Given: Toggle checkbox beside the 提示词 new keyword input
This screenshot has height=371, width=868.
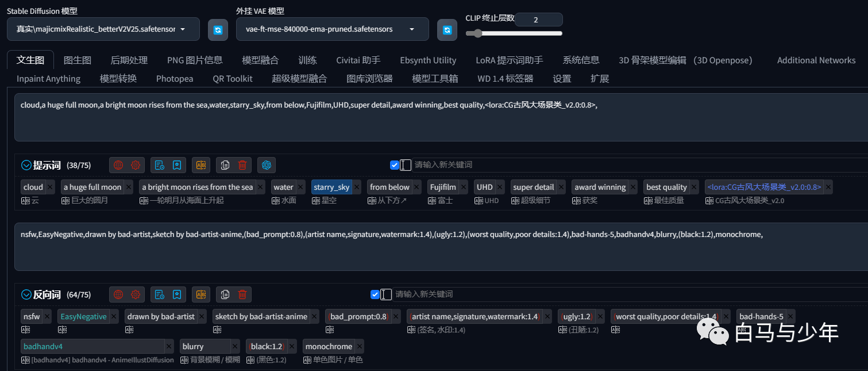Looking at the screenshot, I should (395, 165).
